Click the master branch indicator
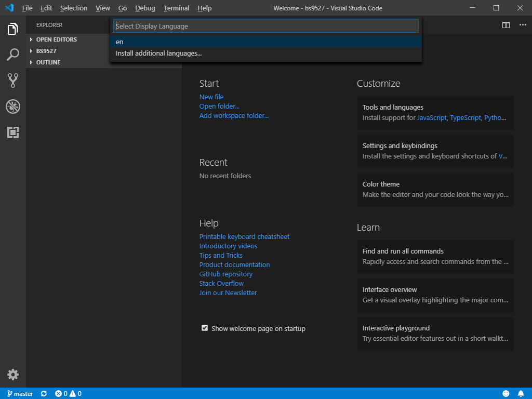The height and width of the screenshot is (399, 532). (x=20, y=394)
